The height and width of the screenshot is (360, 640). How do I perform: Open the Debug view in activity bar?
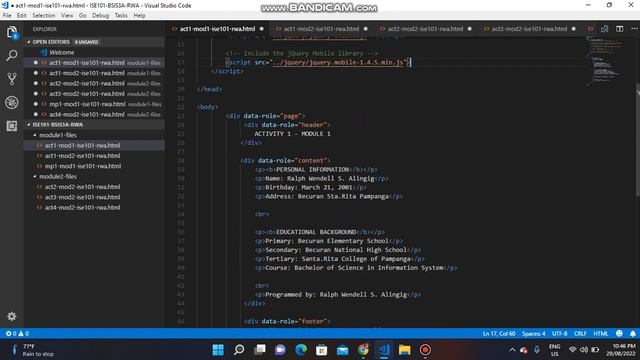[11, 102]
